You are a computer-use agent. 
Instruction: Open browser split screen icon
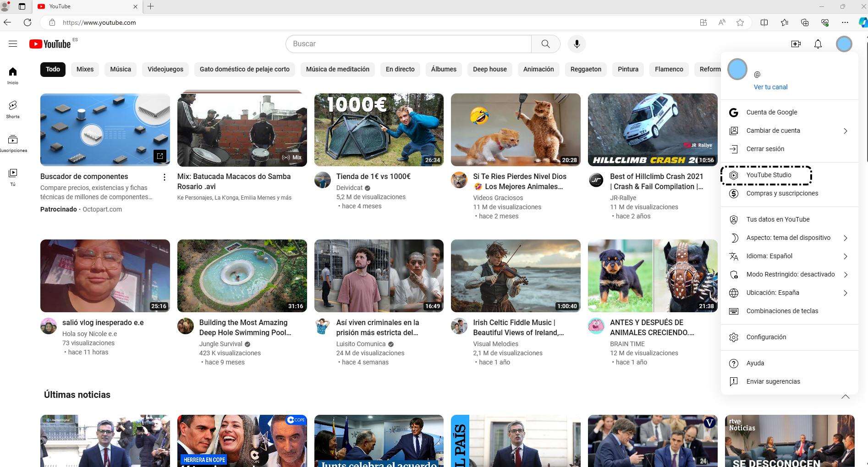764,22
